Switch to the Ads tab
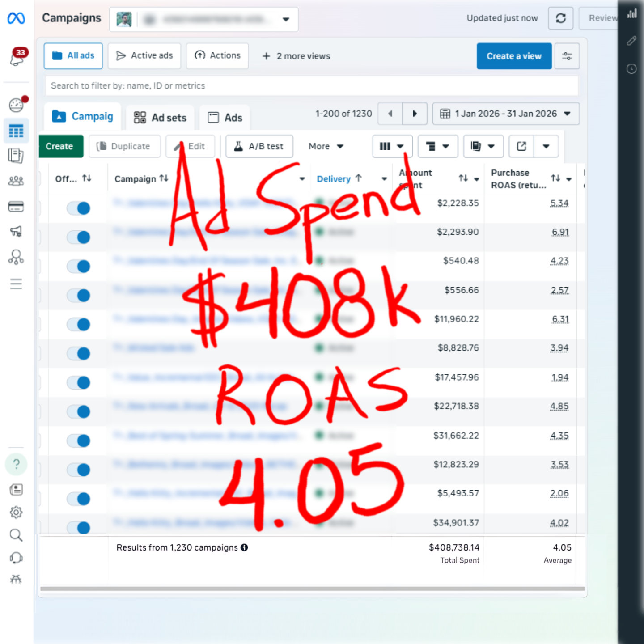 (x=225, y=118)
